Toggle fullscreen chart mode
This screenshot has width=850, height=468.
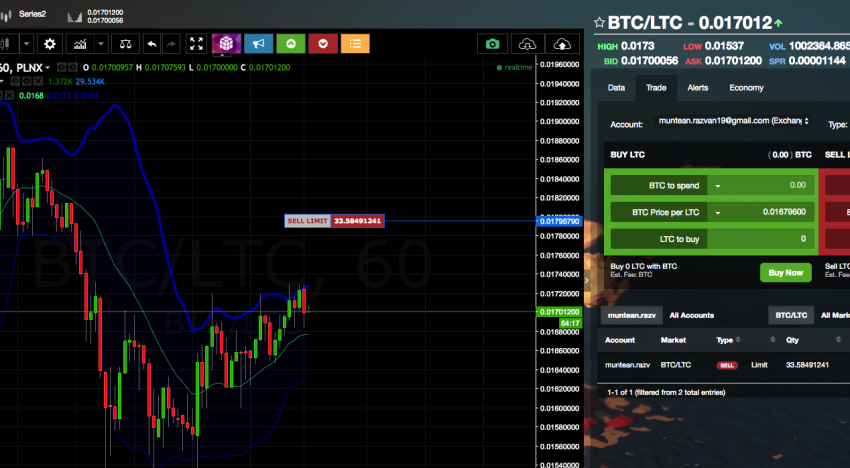[196, 44]
